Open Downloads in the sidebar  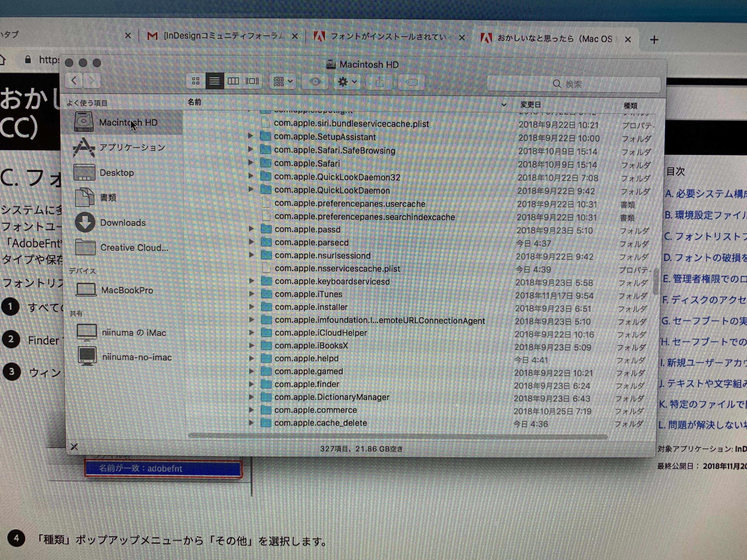[123, 223]
